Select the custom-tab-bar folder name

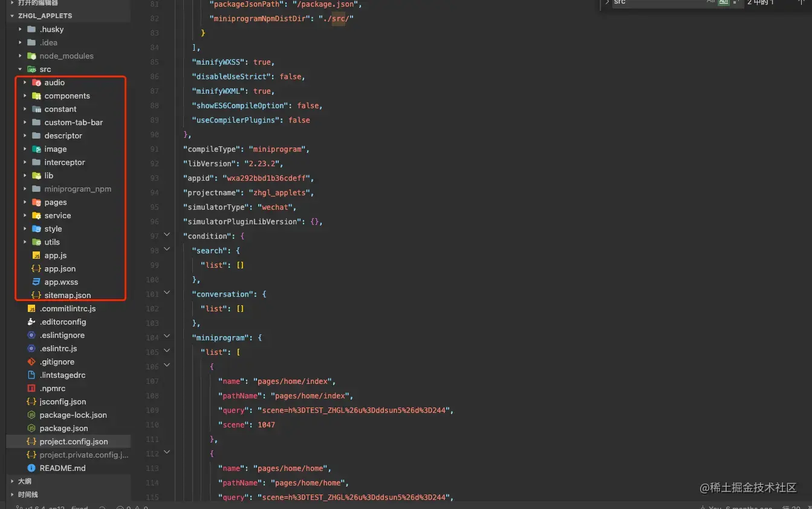[74, 122]
